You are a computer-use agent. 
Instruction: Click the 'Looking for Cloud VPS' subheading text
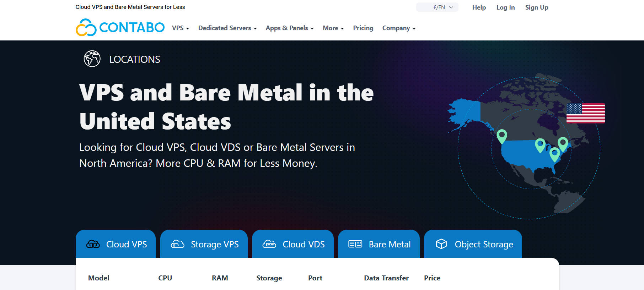tap(217, 155)
